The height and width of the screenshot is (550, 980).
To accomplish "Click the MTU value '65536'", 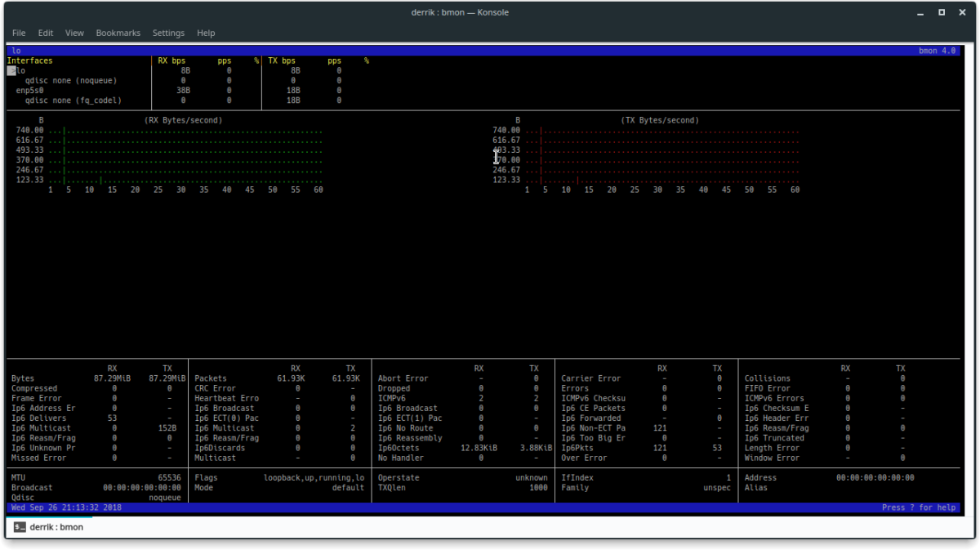I will 170,478.
